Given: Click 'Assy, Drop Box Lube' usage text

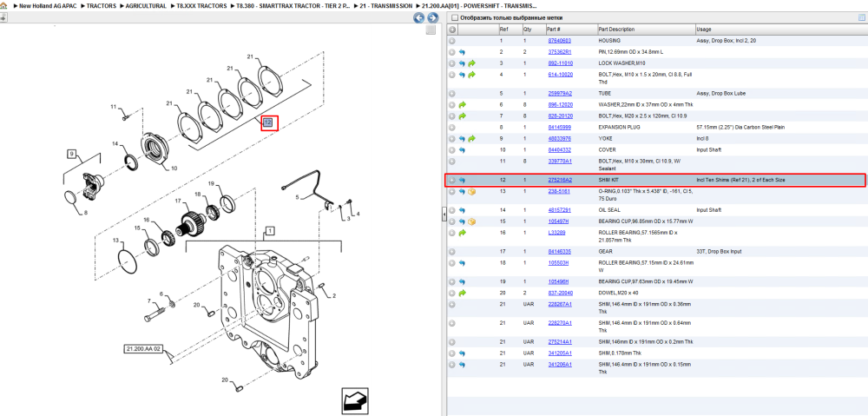Looking at the screenshot, I should tap(720, 94).
